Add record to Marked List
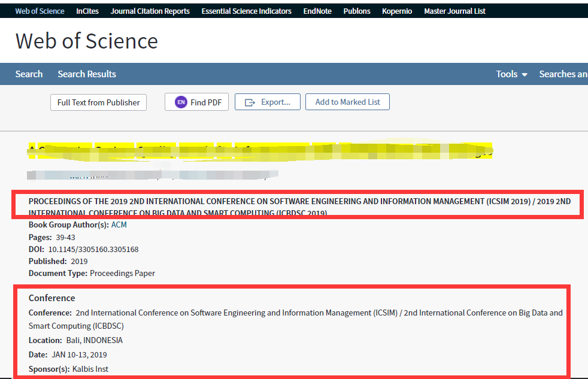 [347, 102]
